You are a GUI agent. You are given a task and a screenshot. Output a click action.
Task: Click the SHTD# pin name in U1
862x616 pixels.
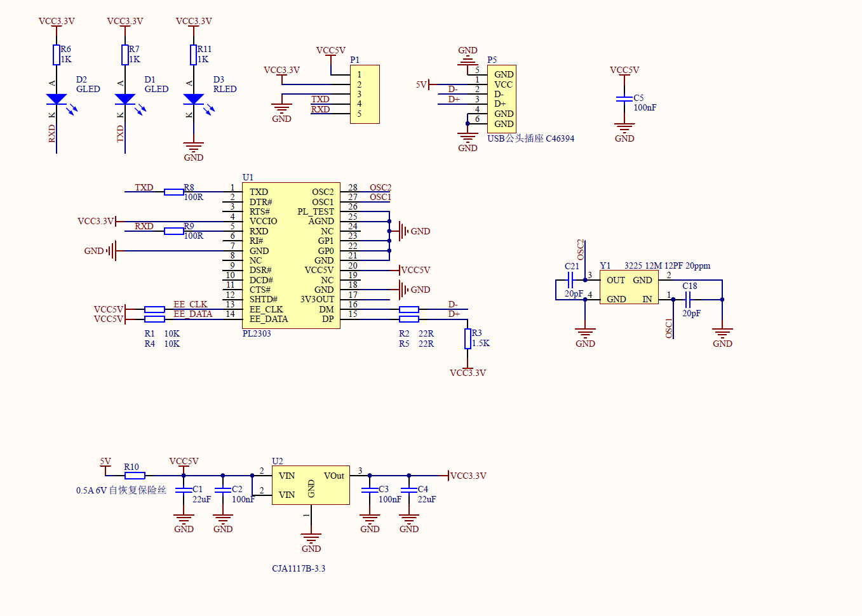coord(263,299)
